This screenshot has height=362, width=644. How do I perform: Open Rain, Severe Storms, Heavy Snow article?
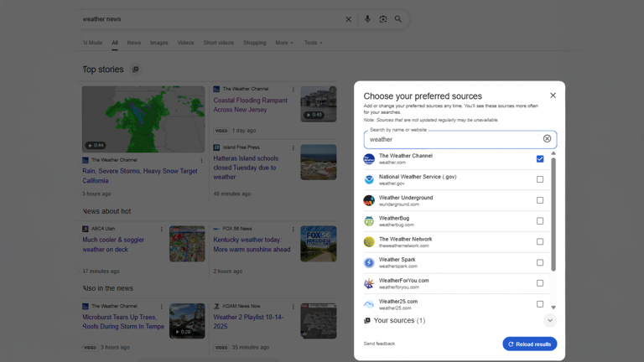point(140,176)
